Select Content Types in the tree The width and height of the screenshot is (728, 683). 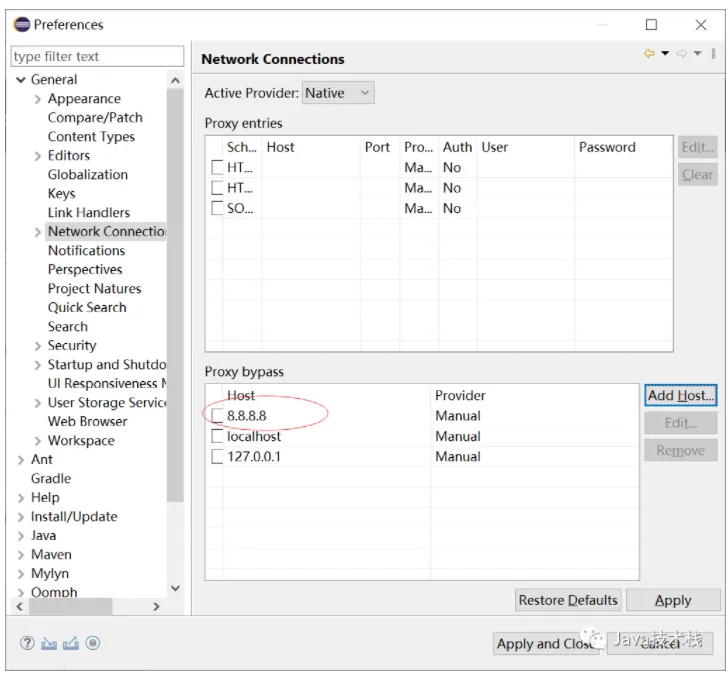click(91, 137)
